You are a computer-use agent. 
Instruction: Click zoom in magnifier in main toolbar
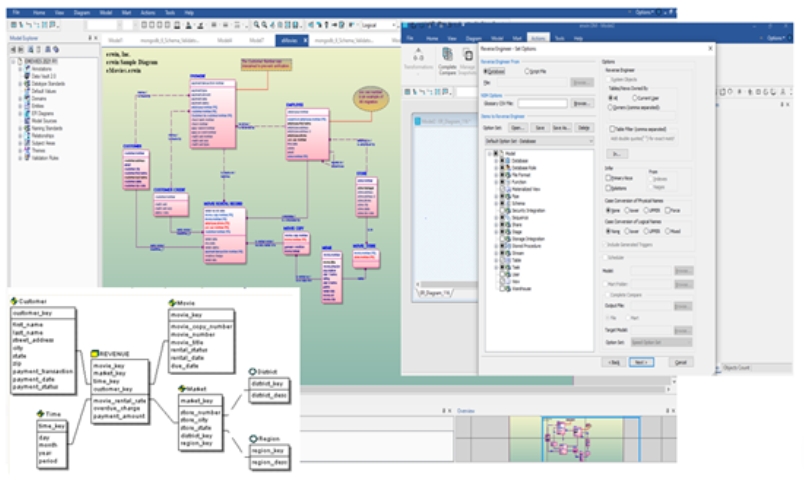click(256, 25)
